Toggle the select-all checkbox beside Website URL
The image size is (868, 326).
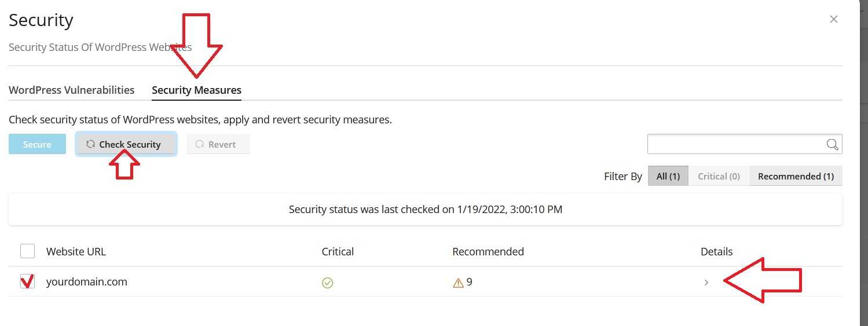[27, 251]
